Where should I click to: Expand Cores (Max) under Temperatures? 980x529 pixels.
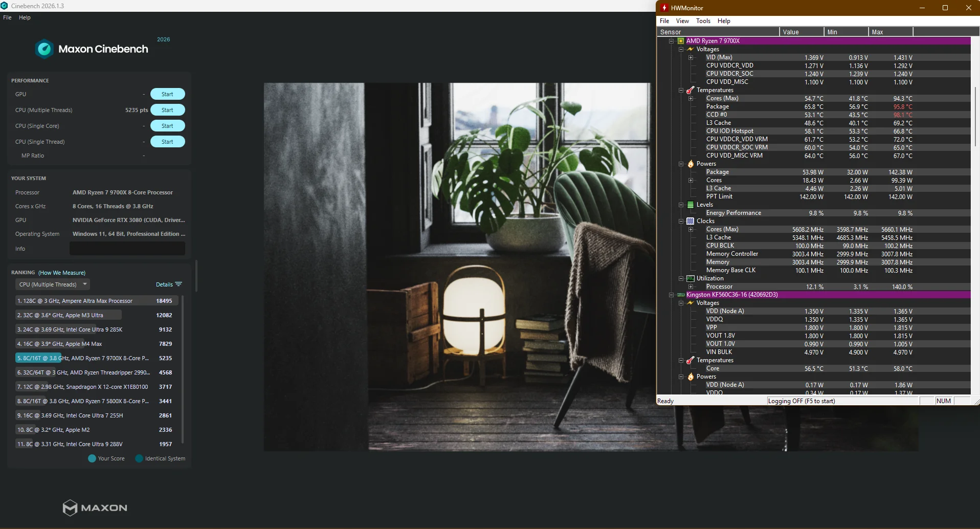point(691,98)
